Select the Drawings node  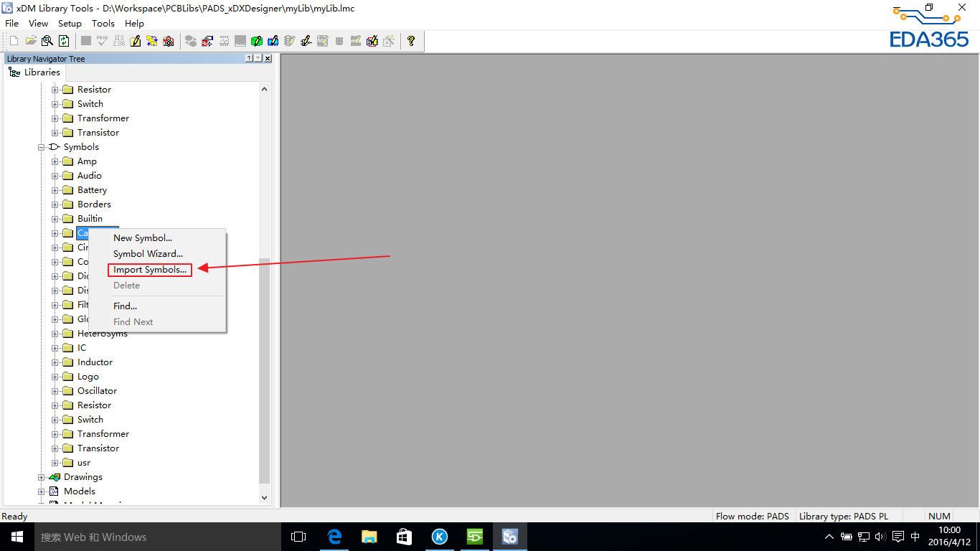pos(83,477)
